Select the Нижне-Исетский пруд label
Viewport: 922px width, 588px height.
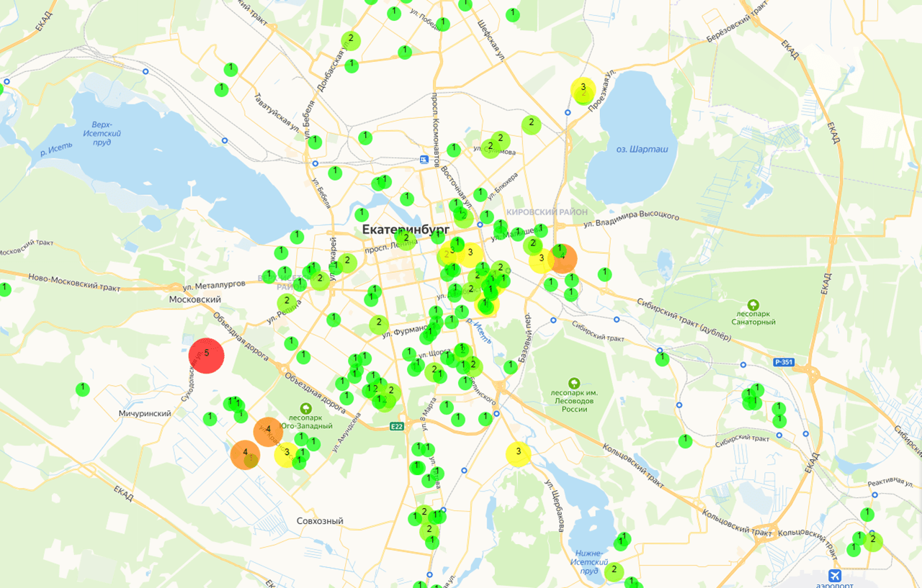pos(588,561)
